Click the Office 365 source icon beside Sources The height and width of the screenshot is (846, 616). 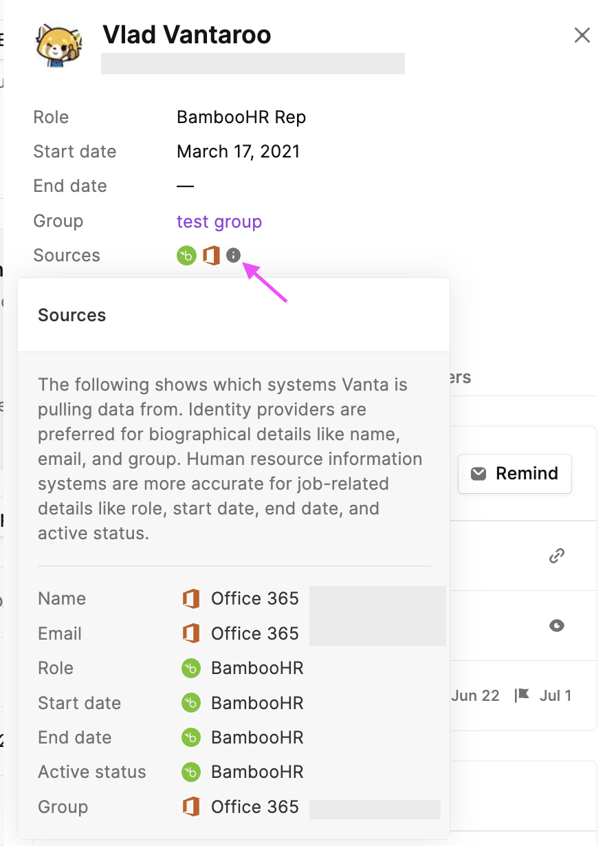point(211,256)
